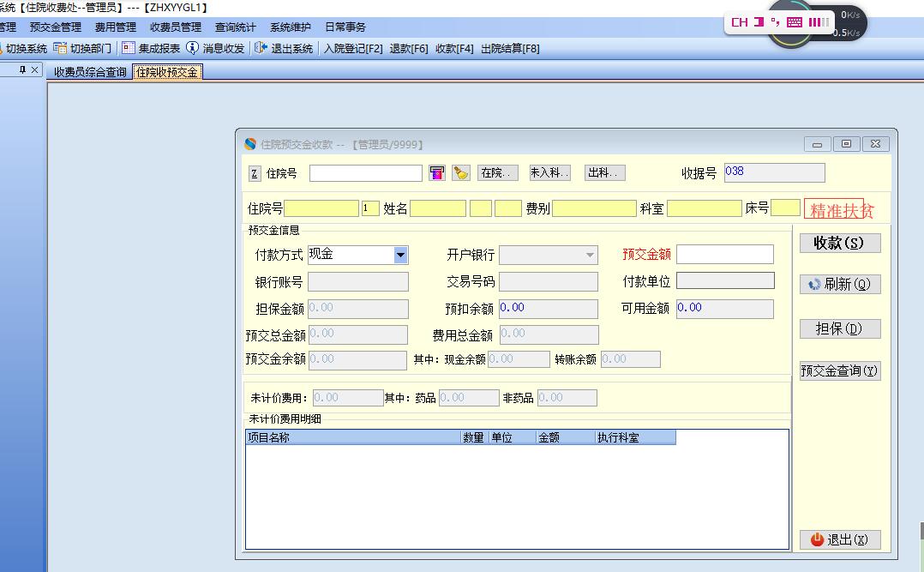Click the 出科.. button
Image resolution: width=924 pixels, height=572 pixels.
tap(605, 172)
